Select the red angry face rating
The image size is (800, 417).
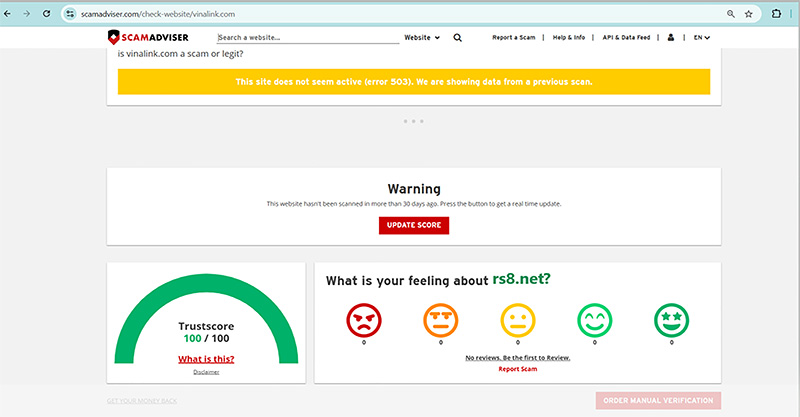pos(364,321)
